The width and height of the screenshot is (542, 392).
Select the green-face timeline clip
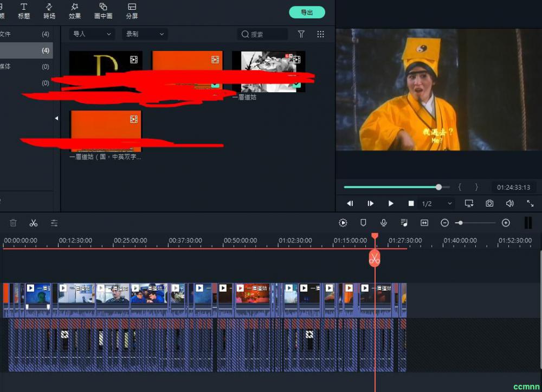pos(38,299)
